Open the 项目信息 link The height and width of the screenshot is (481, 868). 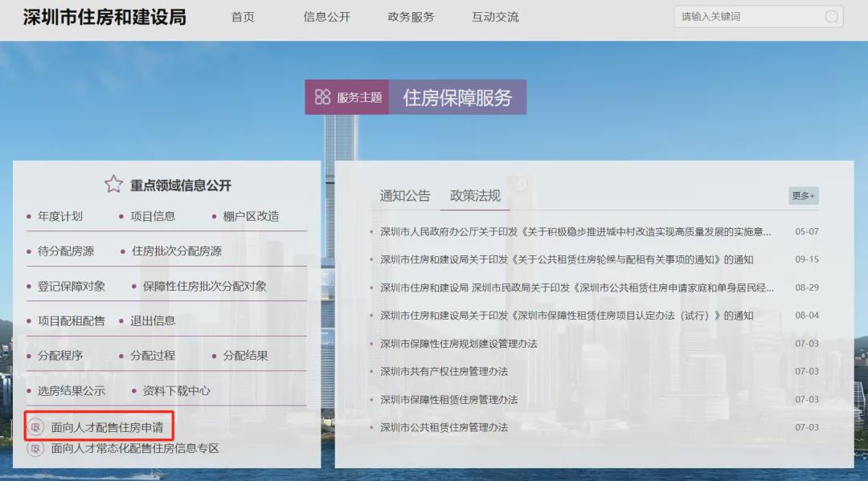152,216
